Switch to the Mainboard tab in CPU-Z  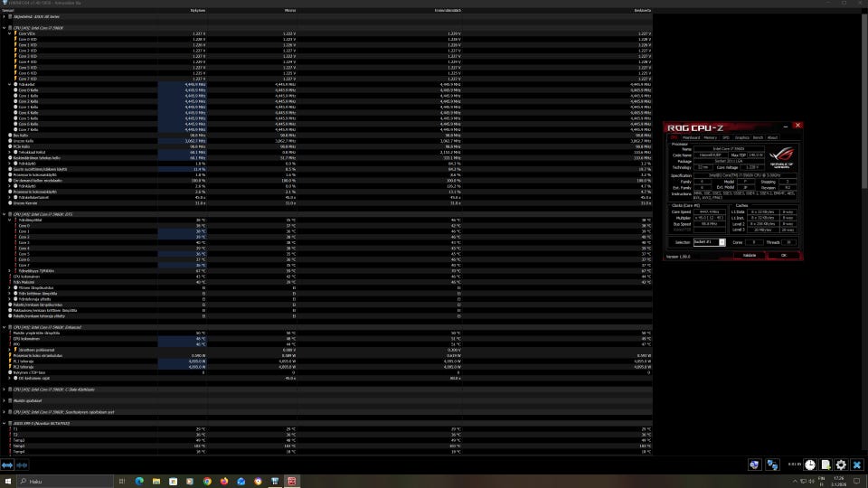click(x=691, y=137)
